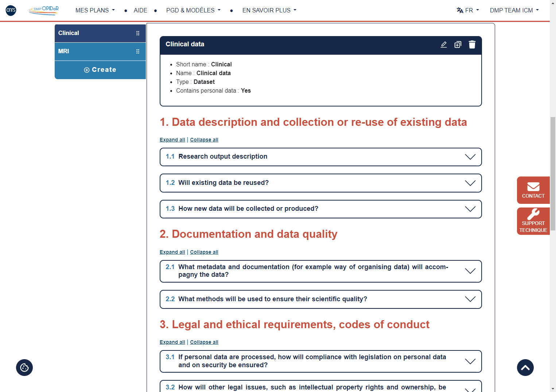Click the scrollbar down arrow
Viewport: 556px width, 392px height.
(x=553, y=389)
